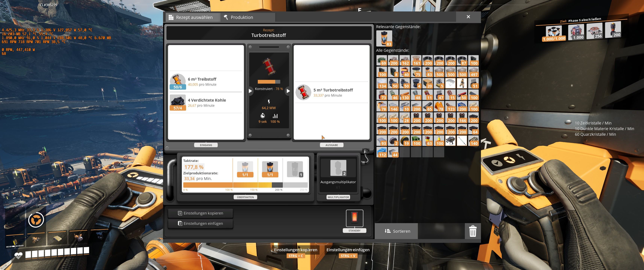Click the 40,005 pro Minute rate text
This screenshot has height=270, width=644.
pos(202,84)
